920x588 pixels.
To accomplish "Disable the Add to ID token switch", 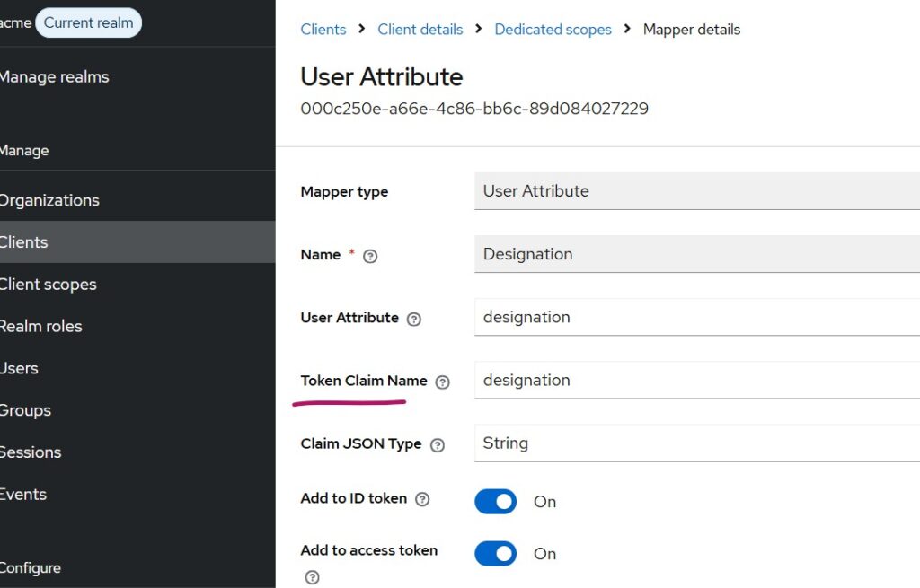I will pos(495,501).
